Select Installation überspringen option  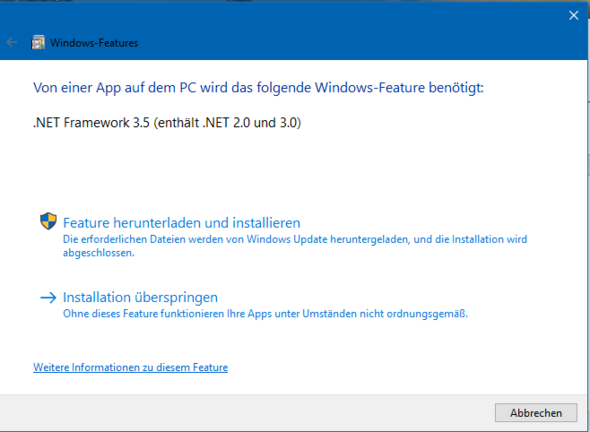tap(140, 297)
